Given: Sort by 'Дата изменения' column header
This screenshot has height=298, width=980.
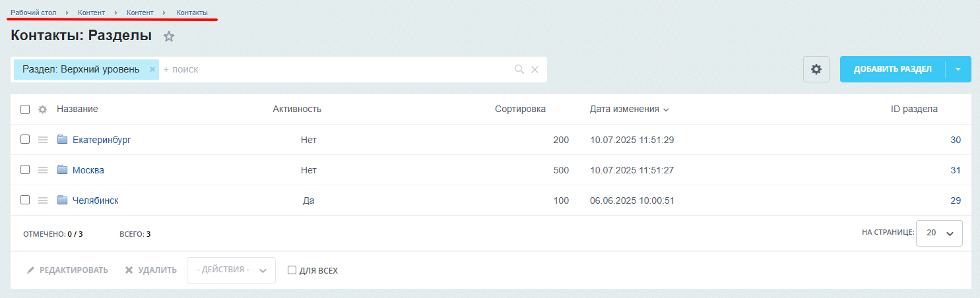Looking at the screenshot, I should click(x=624, y=109).
